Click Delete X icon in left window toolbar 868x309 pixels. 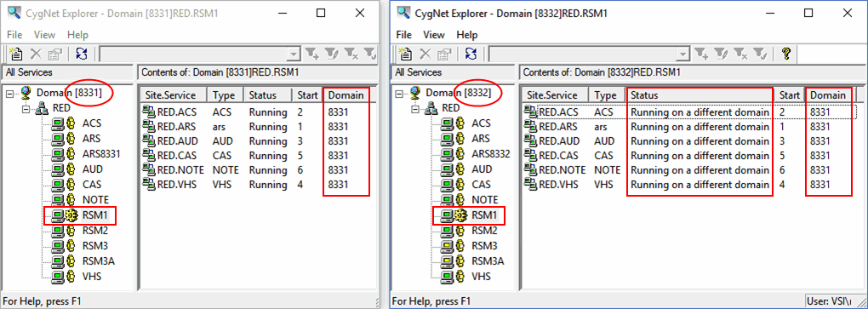[x=36, y=54]
